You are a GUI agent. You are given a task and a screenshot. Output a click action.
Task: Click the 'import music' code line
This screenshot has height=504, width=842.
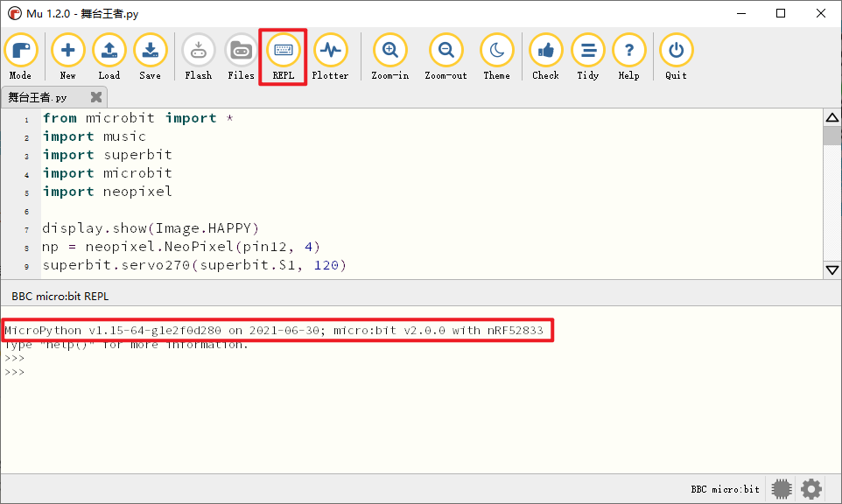(95, 136)
